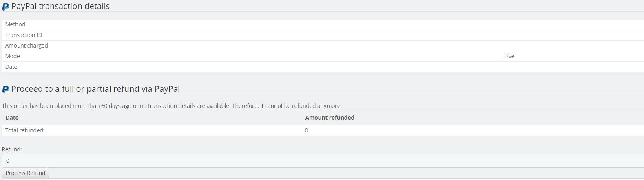Click the Amount refunded column header

pyautogui.click(x=330, y=118)
